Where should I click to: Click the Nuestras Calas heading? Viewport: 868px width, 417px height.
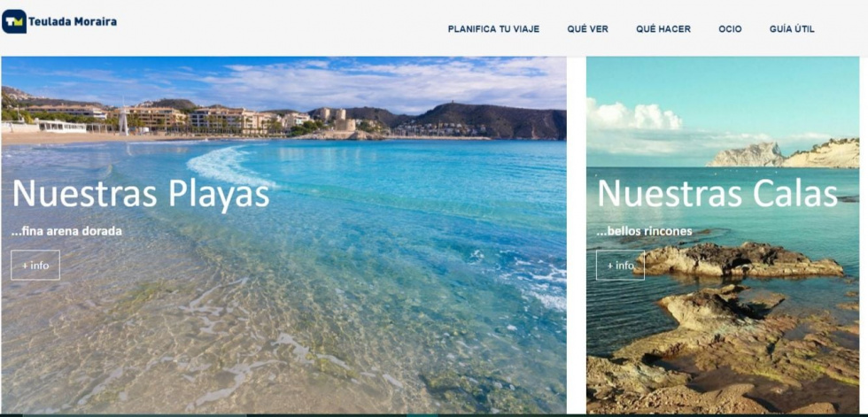pyautogui.click(x=717, y=194)
